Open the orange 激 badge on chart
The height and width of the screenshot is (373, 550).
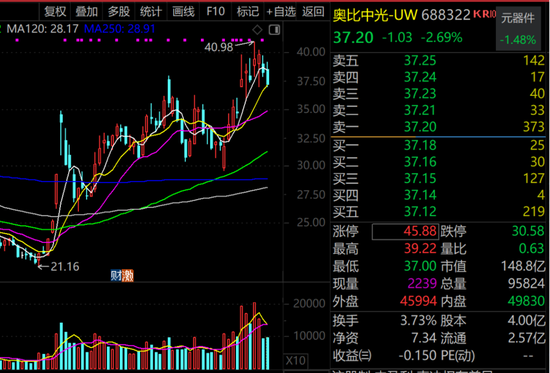128,275
